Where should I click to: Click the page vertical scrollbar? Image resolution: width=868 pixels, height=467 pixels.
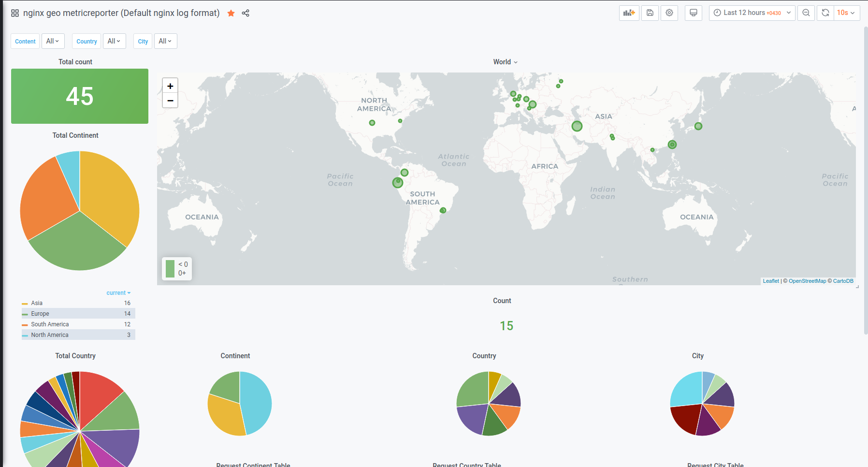[x=866, y=180]
